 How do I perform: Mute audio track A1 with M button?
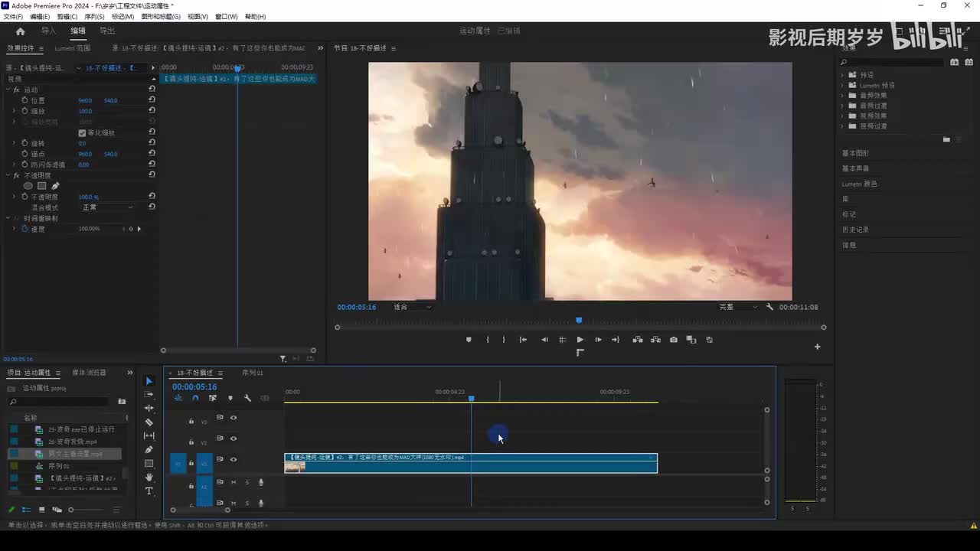(234, 482)
